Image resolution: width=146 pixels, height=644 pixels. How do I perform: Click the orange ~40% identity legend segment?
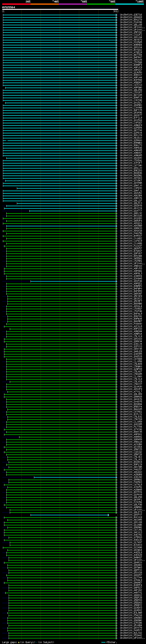[x=45, y=4]
